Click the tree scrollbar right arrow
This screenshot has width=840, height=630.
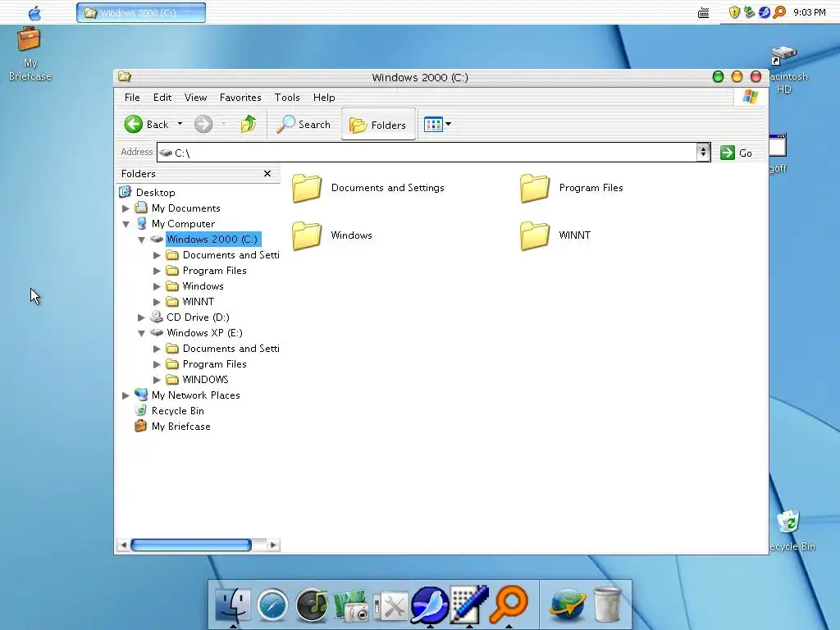273,546
